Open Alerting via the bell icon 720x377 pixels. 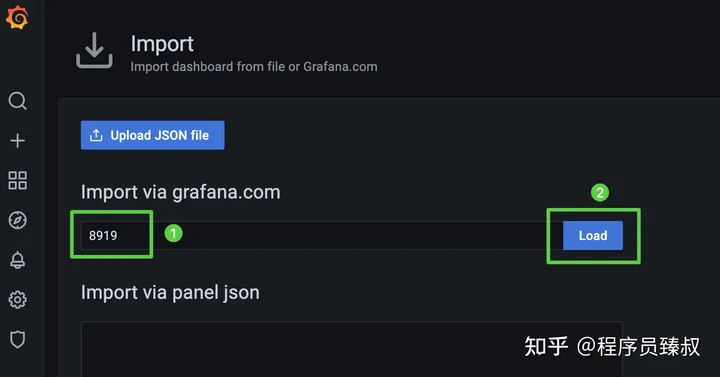(17, 260)
